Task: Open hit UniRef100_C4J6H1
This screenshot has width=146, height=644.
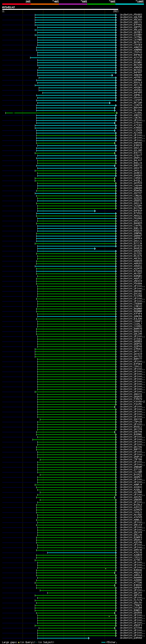Action: point(131,113)
